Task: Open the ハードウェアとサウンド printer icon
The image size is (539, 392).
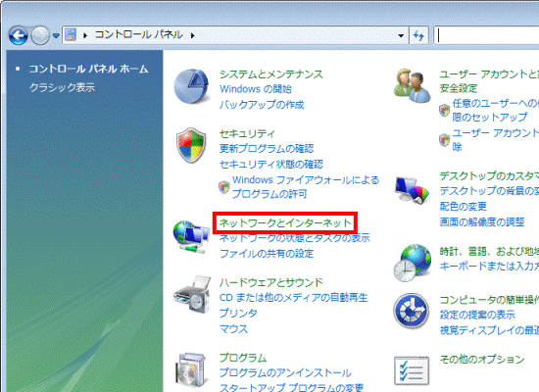Action: (192, 294)
